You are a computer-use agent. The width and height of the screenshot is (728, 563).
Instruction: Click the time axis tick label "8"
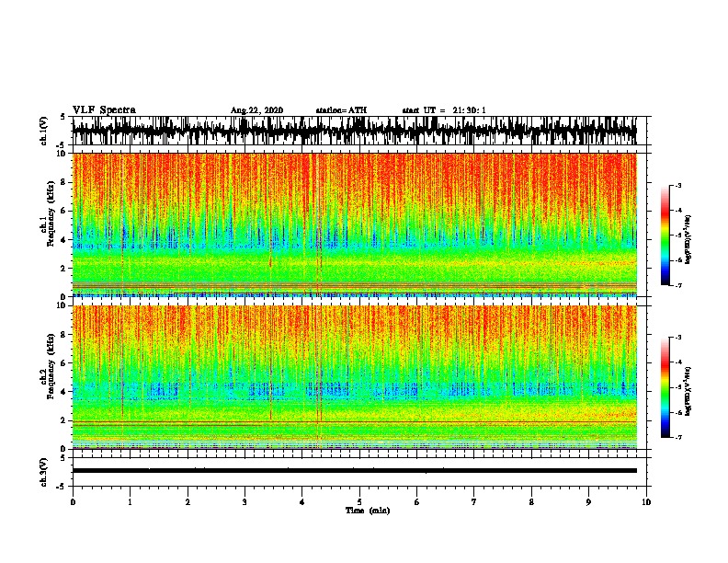(x=531, y=502)
